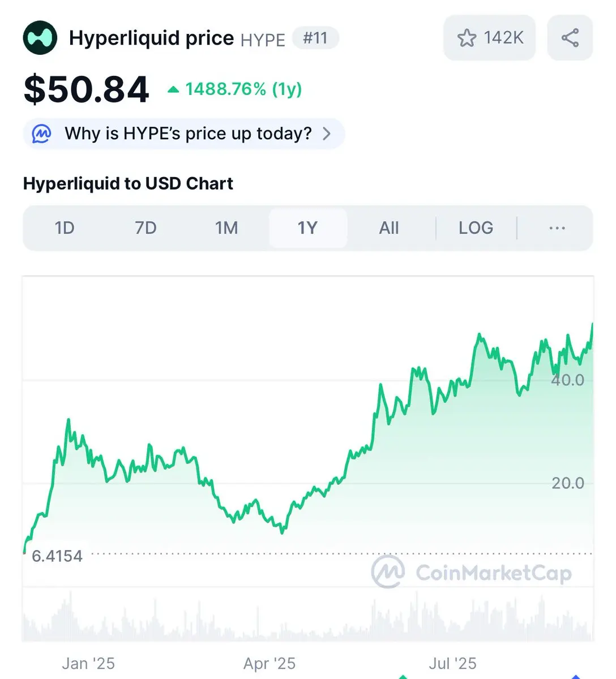This screenshot has height=679, width=616.
Task: Click the volume bars below the chart
Action: point(308,617)
